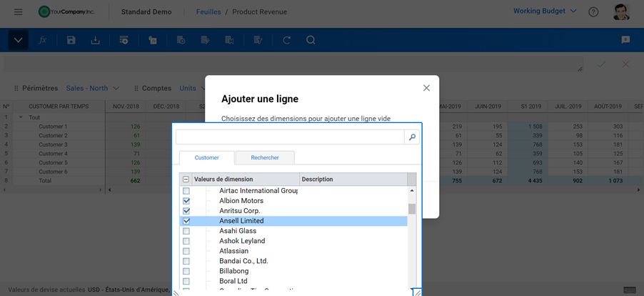Click the dimension list vertical scrollbar thumb
The height and width of the screenshot is (296, 644).
tap(411, 209)
